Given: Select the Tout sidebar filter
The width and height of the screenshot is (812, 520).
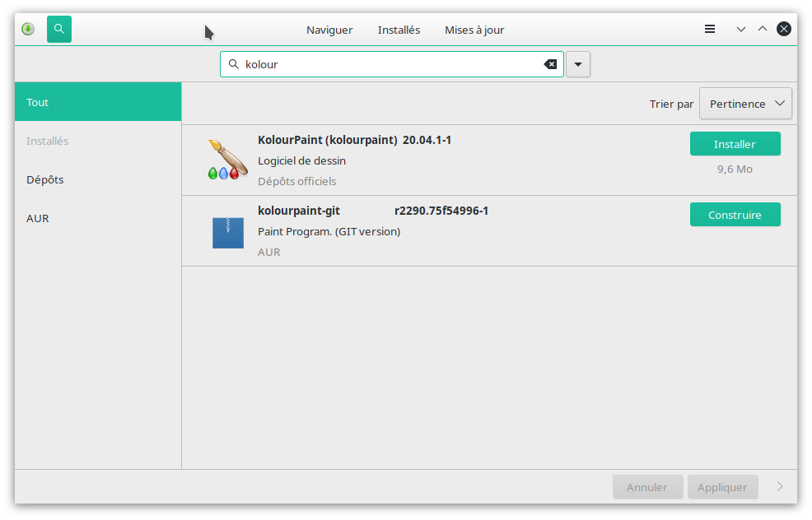Looking at the screenshot, I should click(98, 102).
